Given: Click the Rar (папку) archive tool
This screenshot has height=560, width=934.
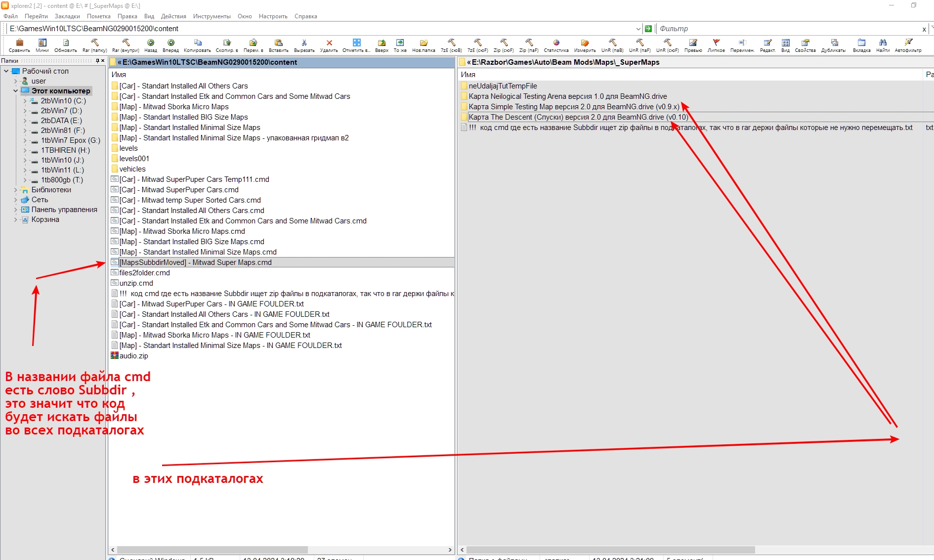Looking at the screenshot, I should 95,45.
